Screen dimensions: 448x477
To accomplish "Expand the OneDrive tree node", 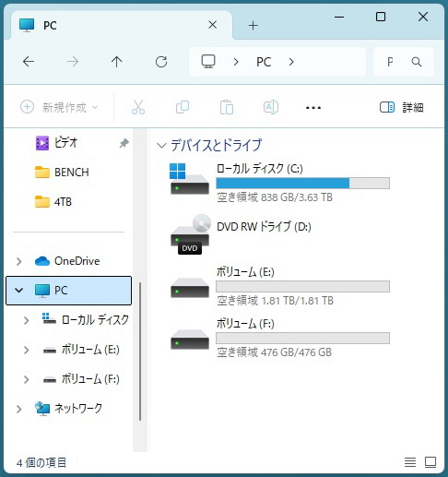I will (x=19, y=261).
